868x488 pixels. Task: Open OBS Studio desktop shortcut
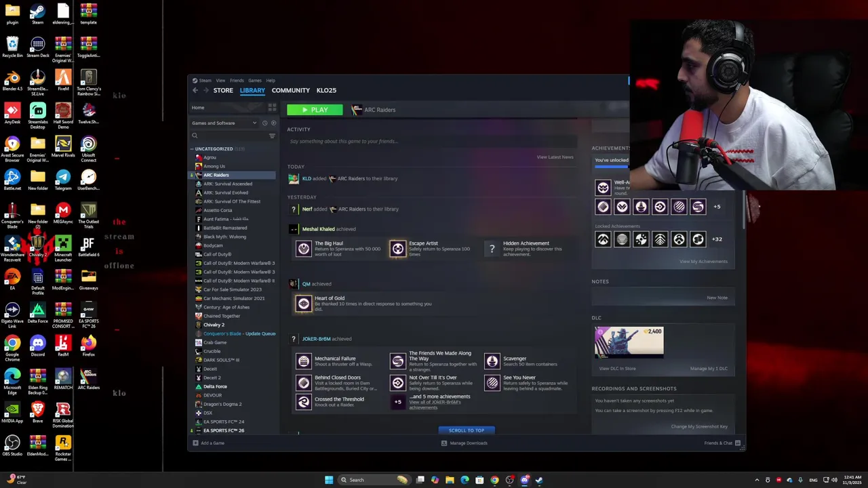(x=12, y=446)
